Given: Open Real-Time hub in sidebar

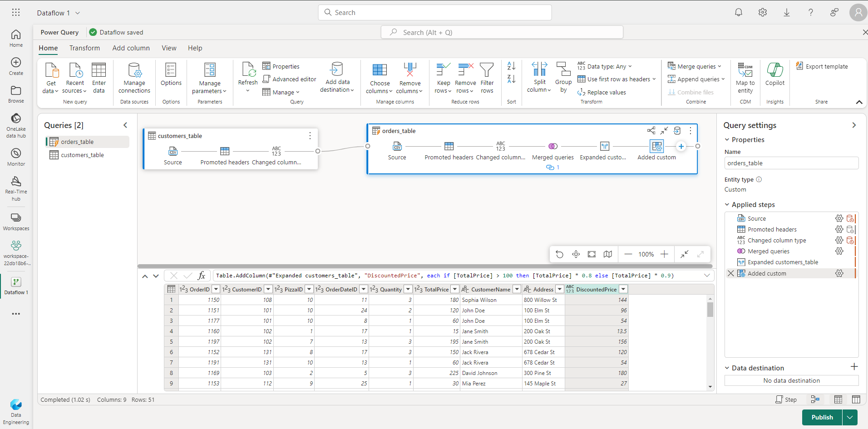Looking at the screenshot, I should coord(16,188).
